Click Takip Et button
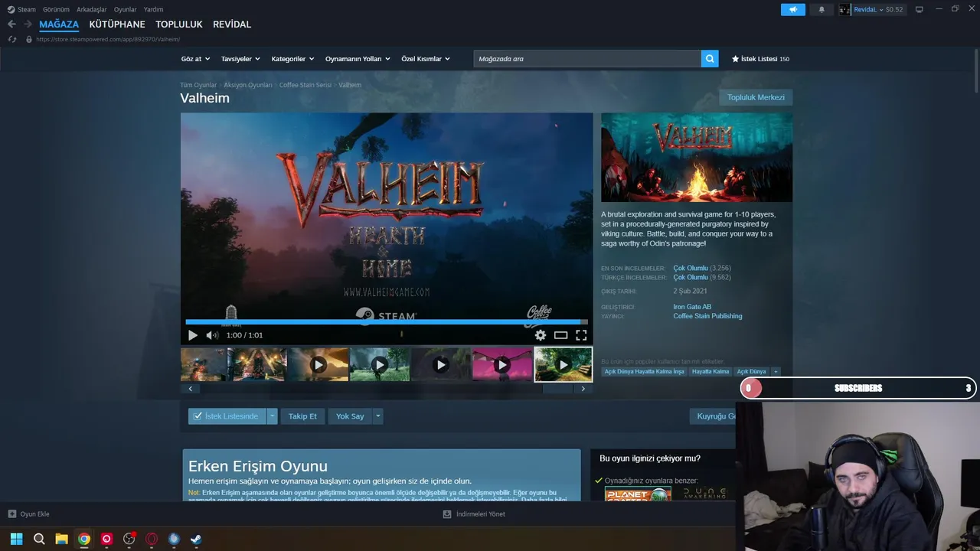 pos(302,416)
